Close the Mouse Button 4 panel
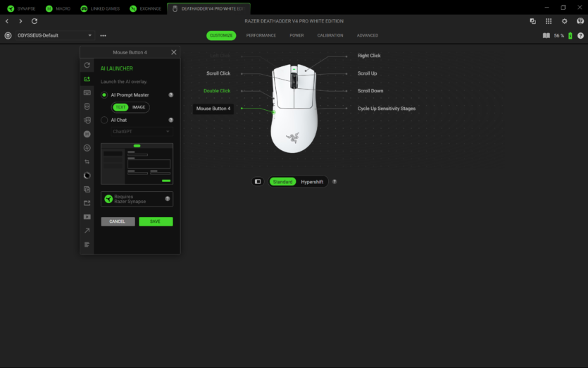588x368 pixels. [174, 52]
